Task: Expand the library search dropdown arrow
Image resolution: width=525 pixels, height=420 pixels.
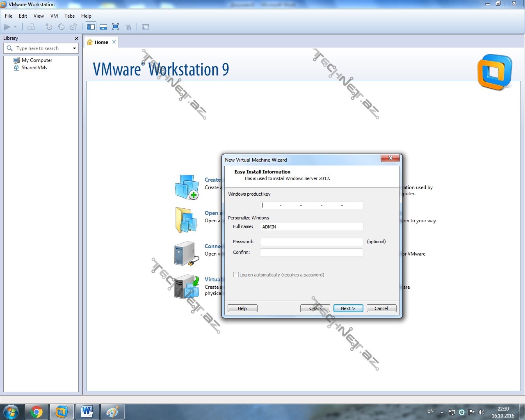Action: click(x=74, y=48)
